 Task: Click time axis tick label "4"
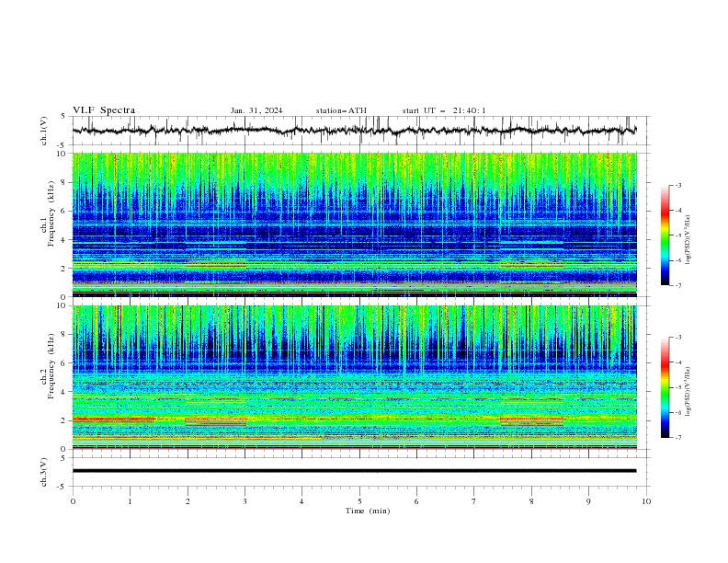point(302,501)
